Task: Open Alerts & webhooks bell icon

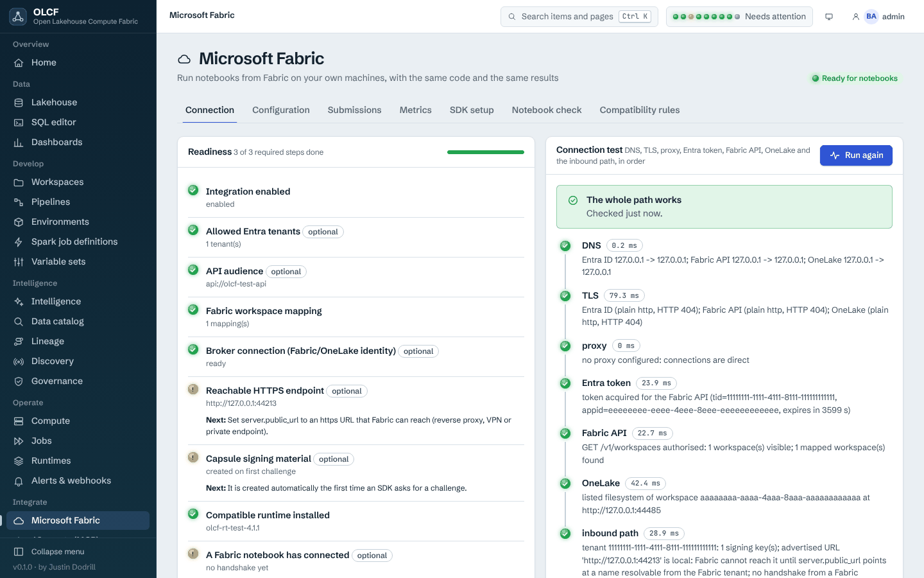Action: [19, 481]
